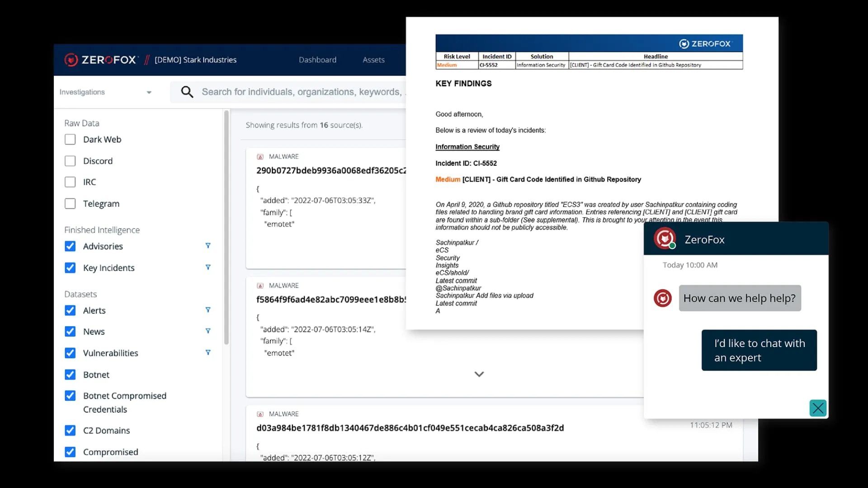Open the Information Security link in report
This screenshot has height=488, width=868.
[467, 147]
